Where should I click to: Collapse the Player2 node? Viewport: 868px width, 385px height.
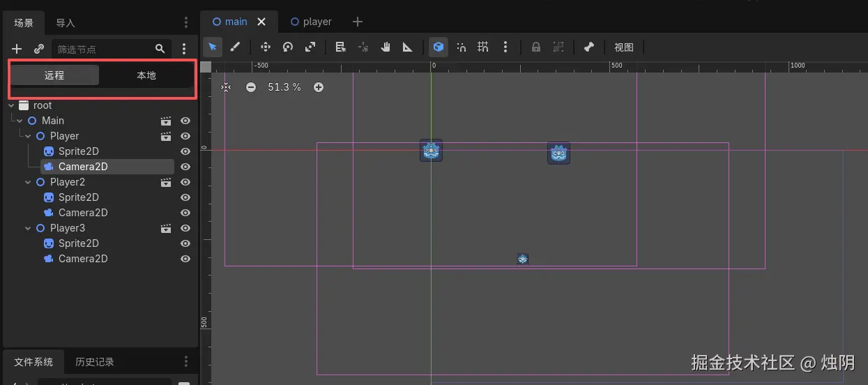click(x=28, y=182)
